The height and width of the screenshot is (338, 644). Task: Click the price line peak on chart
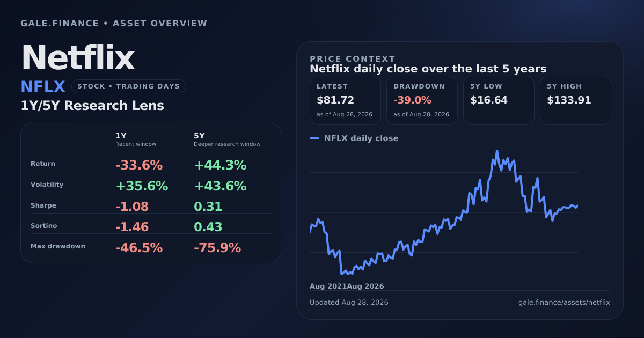tap(497, 152)
